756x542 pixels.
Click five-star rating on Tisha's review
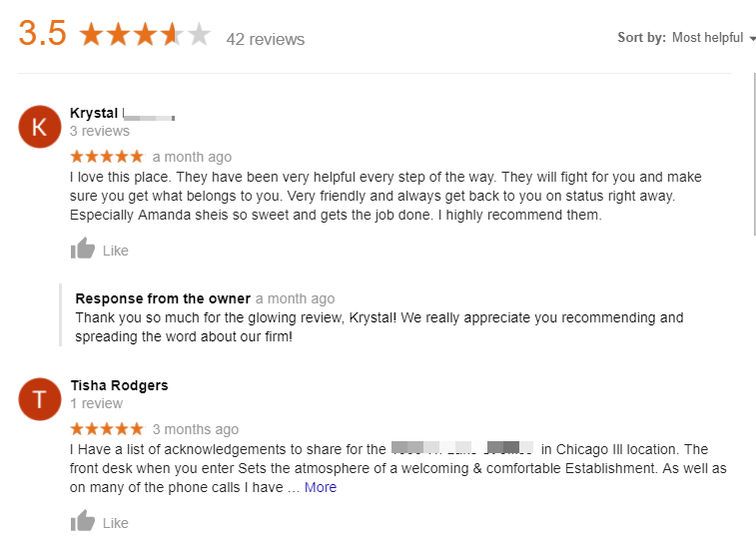click(107, 429)
